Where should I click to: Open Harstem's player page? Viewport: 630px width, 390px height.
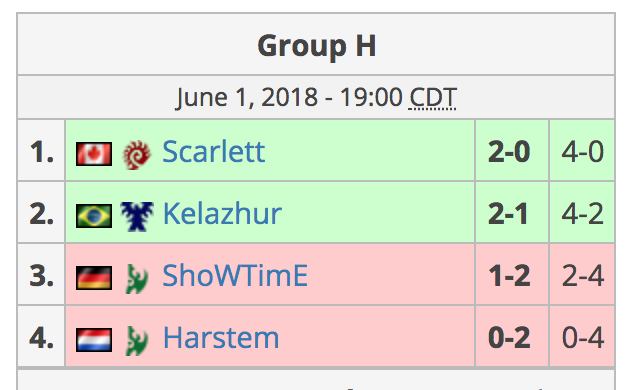(221, 338)
